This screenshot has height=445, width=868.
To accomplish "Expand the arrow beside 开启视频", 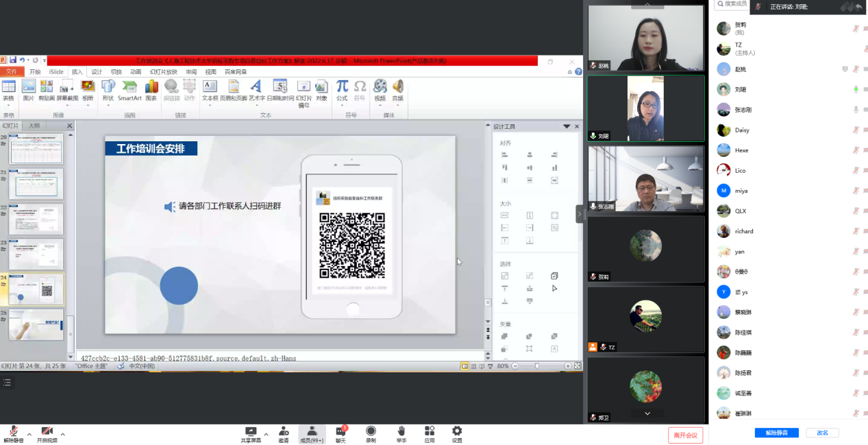I will click(x=63, y=434).
